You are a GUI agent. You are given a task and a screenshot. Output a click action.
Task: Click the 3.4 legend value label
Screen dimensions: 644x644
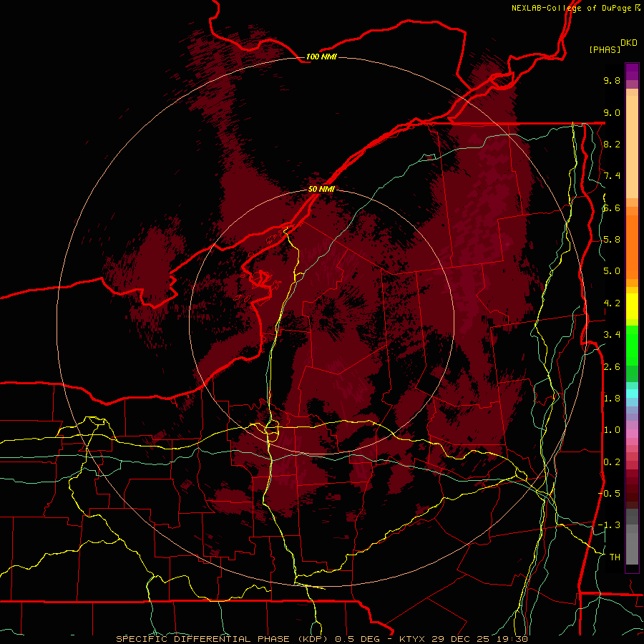pyautogui.click(x=612, y=335)
